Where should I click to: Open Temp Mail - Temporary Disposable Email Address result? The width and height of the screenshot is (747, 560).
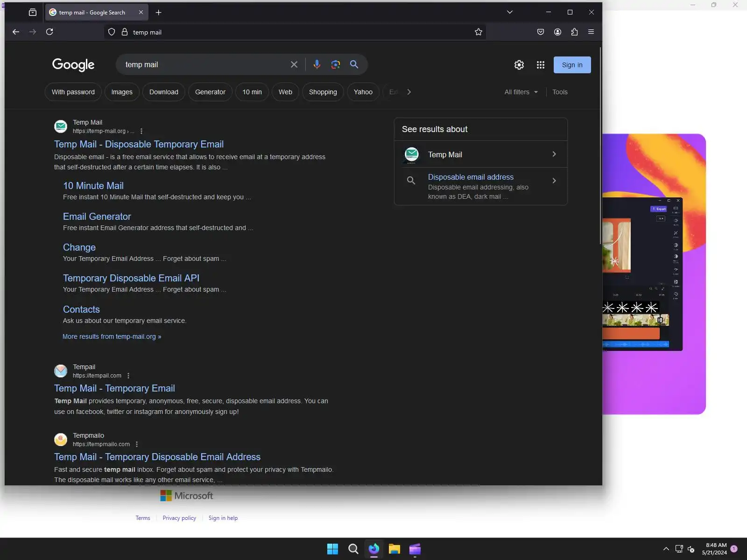[157, 457]
